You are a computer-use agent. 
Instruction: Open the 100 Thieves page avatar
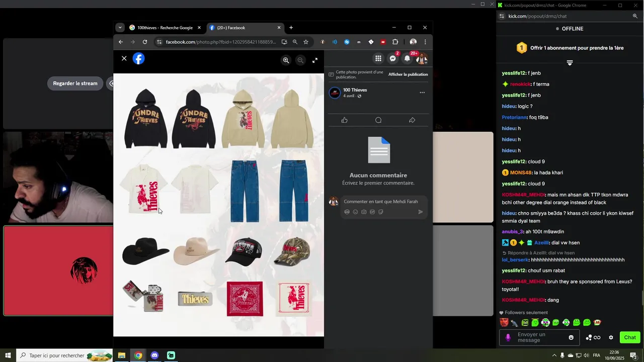pyautogui.click(x=335, y=93)
